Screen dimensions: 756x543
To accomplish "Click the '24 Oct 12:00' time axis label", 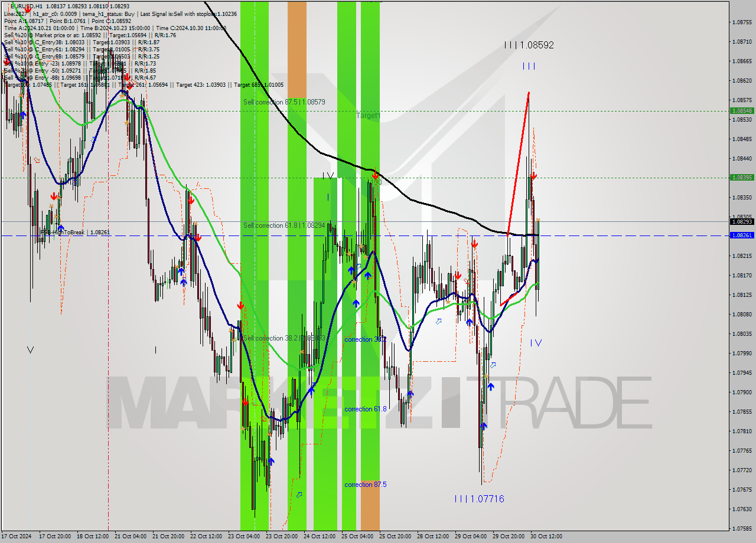I will pos(320,537).
